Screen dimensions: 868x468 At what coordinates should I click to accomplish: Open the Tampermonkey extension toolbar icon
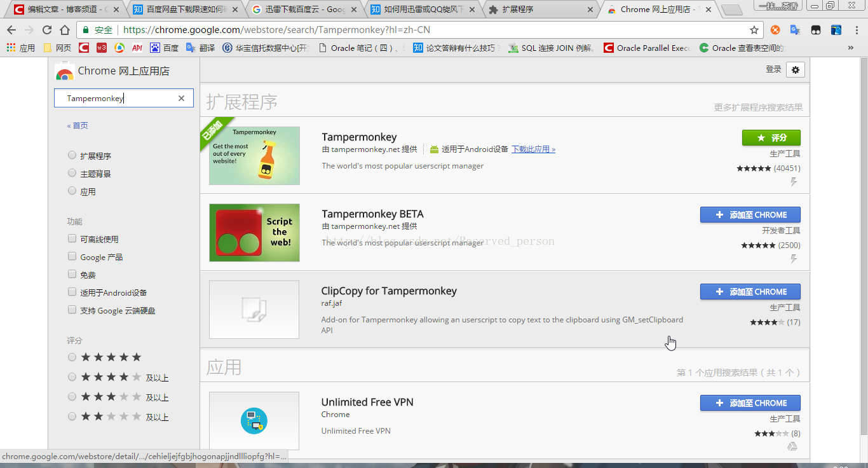[815, 30]
